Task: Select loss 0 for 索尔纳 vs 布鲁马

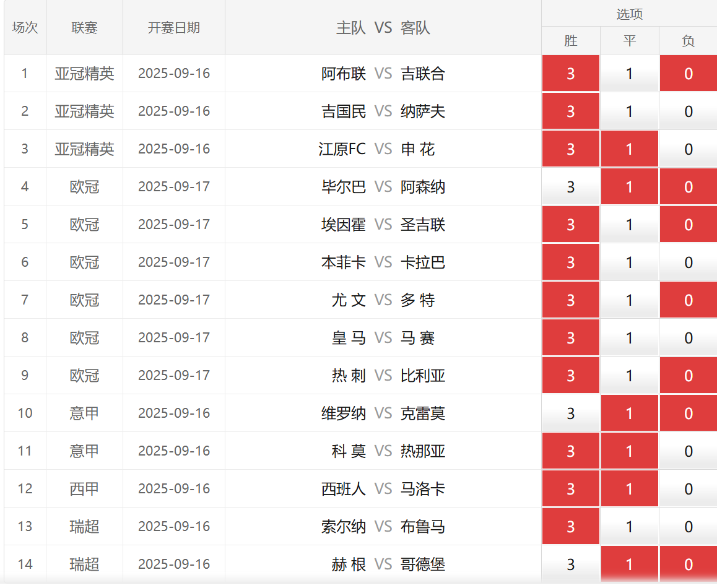Action: (688, 526)
